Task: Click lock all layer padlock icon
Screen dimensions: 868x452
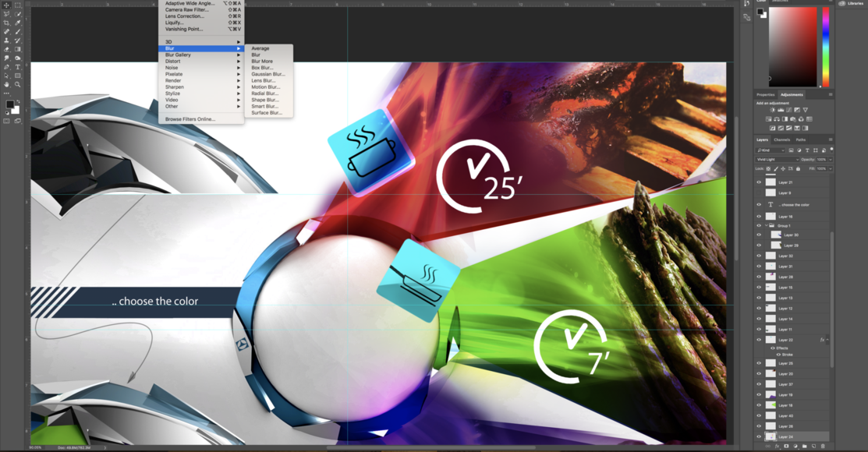Action: pos(798,169)
